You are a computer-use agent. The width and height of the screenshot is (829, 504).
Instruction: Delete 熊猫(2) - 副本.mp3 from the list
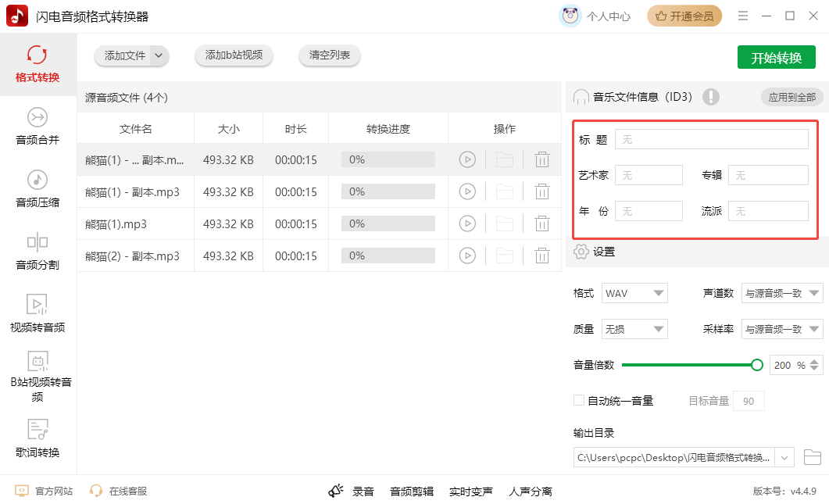point(542,255)
